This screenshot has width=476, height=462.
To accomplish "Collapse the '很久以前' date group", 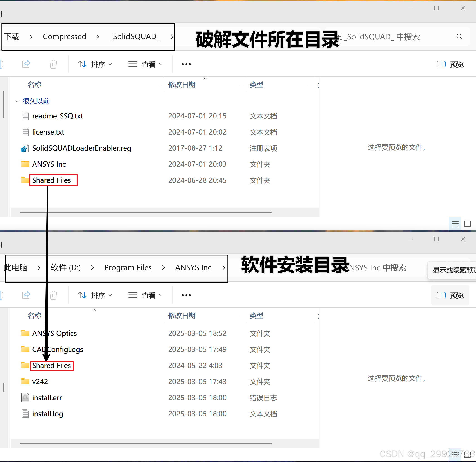I will pos(17,101).
